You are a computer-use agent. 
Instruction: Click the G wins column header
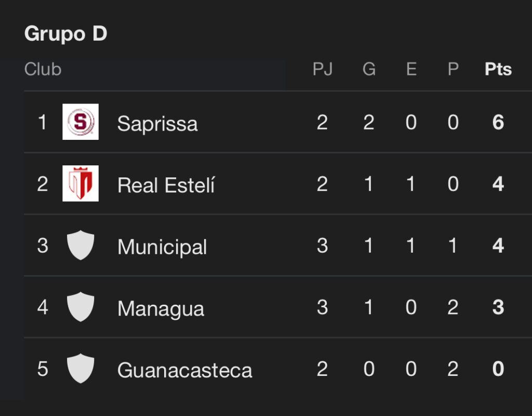coord(369,69)
